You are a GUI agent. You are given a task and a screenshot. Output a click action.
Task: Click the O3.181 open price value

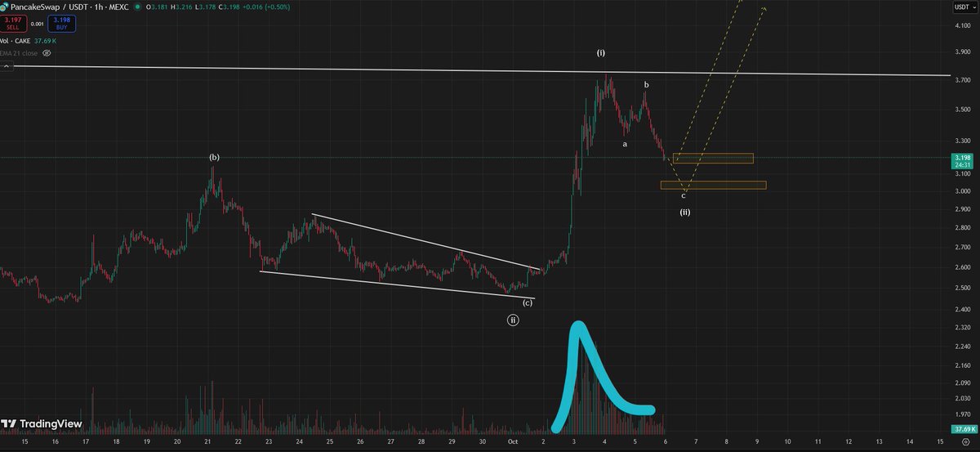(x=158, y=7)
